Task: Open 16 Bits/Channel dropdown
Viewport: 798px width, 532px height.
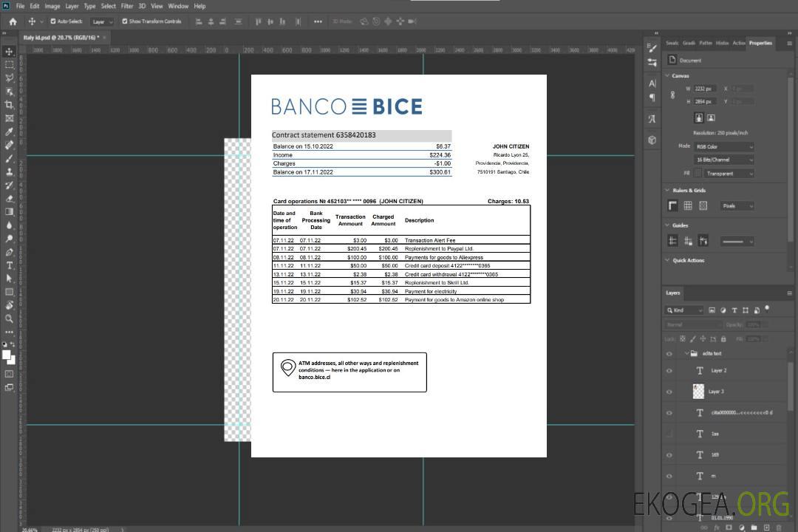Action: coord(723,160)
